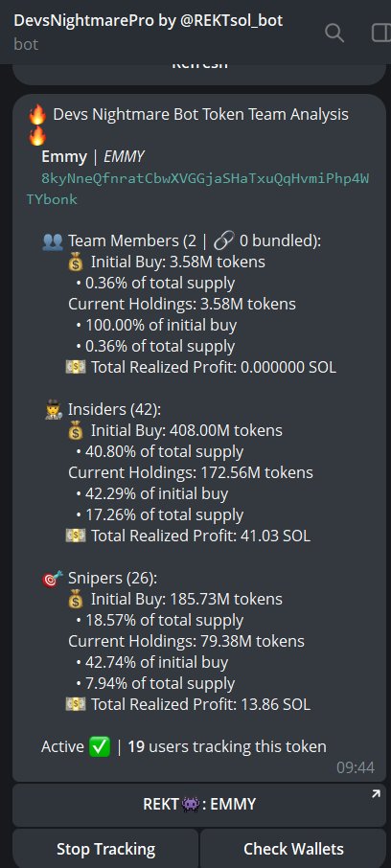
Task: Click the cash icon beside 13.86 SOL profit
Action: click(x=76, y=704)
